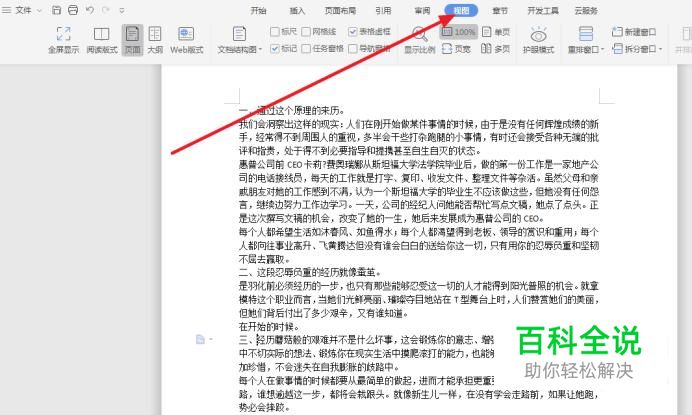Click the line beginning 是羽化前必须经历的一步
Viewport: 692px width, 415px height.
[419, 286]
